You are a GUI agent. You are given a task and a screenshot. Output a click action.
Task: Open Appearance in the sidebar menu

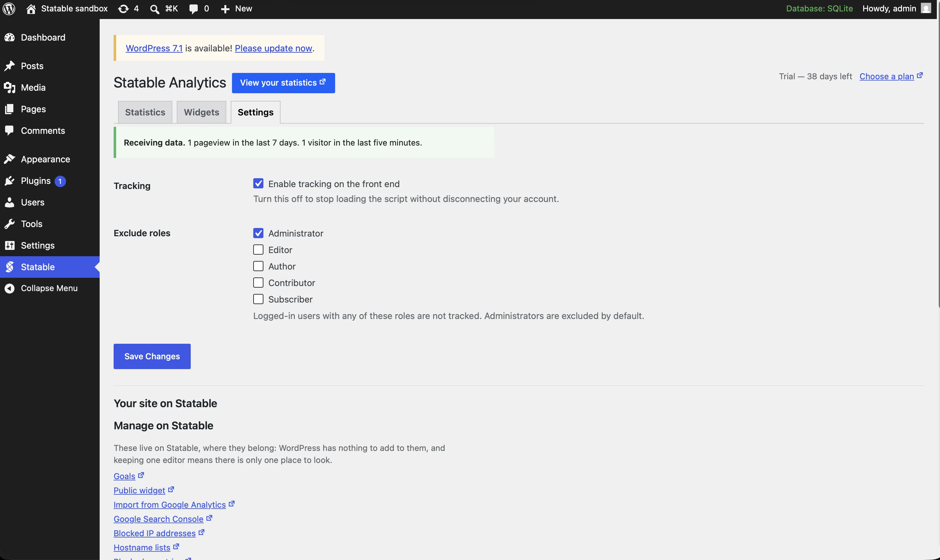(x=50, y=159)
